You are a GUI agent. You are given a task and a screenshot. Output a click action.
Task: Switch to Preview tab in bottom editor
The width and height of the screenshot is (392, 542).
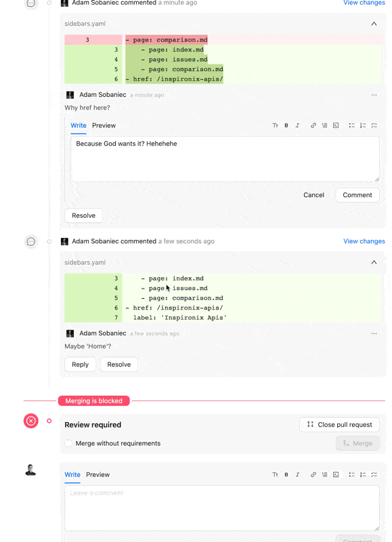97,475
